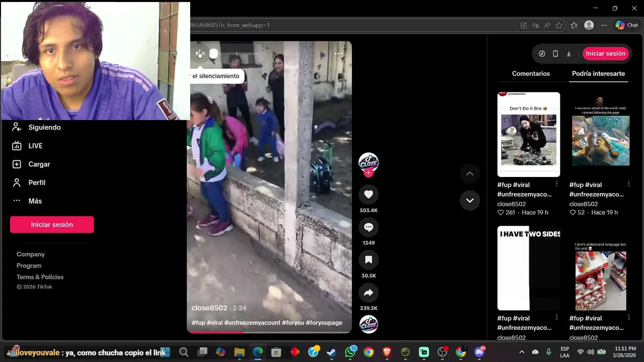This screenshot has height=362, width=644.
Task: Open options menu of 'I HAVE TWO SIDES' card
Action: click(556, 317)
